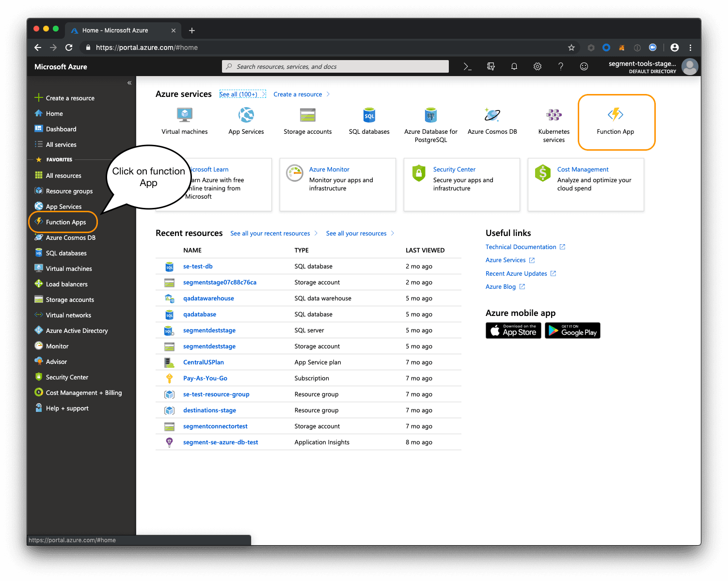This screenshot has height=581, width=728.
Task: Expand See all your recent resources
Action: 269,233
